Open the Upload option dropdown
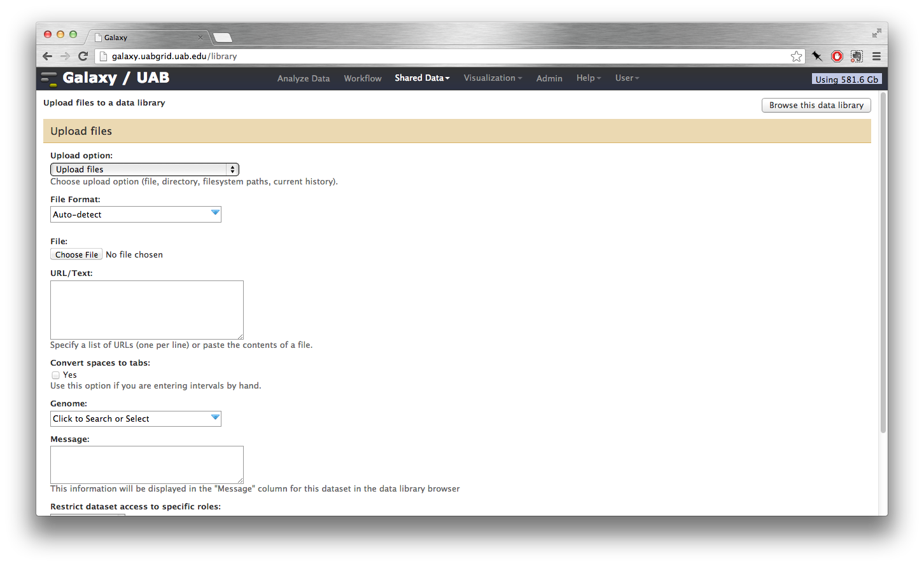 coord(144,169)
